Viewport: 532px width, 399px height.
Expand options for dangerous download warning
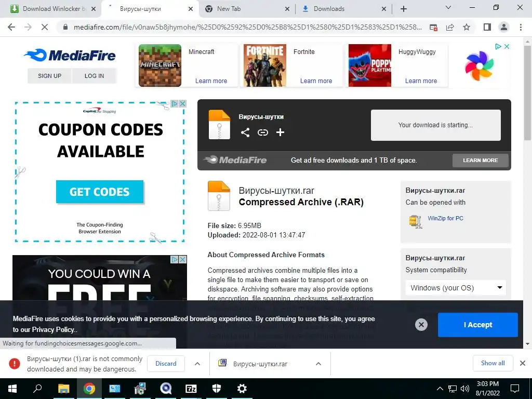[197, 363]
